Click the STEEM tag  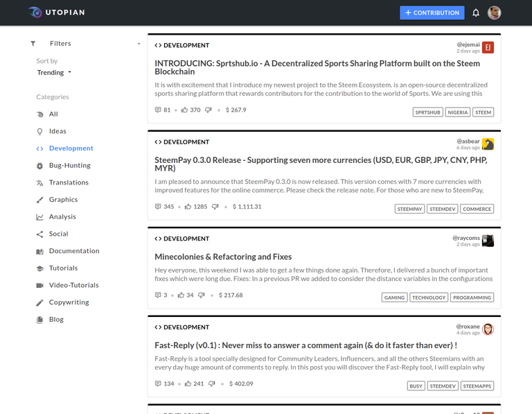[x=483, y=112]
